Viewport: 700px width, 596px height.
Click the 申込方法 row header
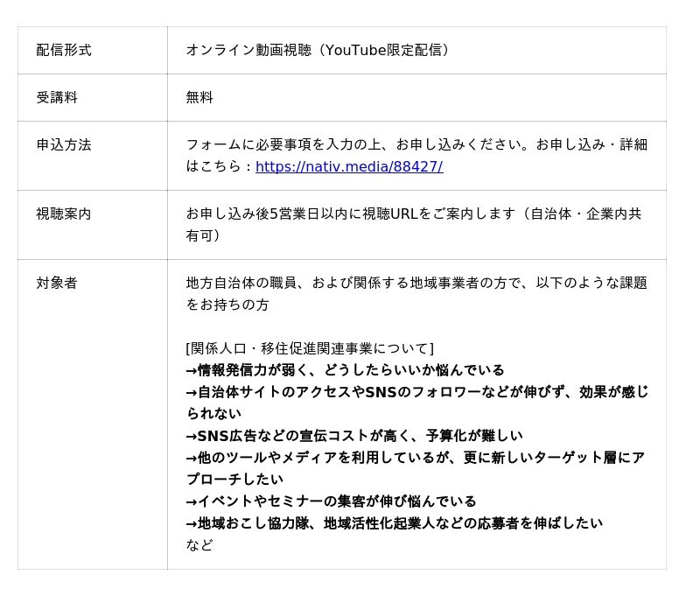(63, 144)
